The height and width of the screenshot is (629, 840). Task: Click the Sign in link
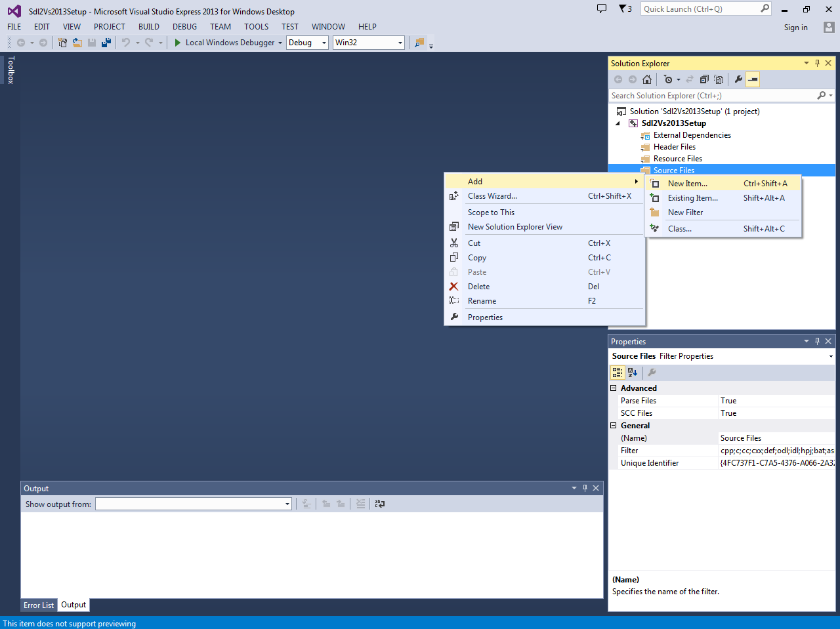(x=795, y=27)
